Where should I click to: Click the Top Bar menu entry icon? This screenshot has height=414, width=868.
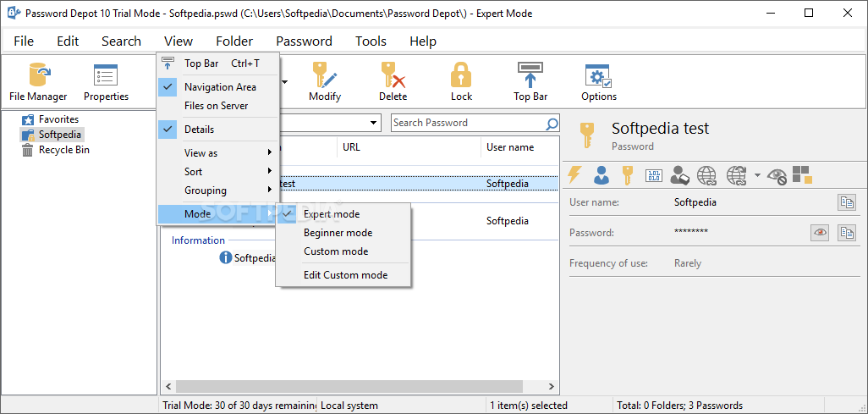pyautogui.click(x=168, y=63)
